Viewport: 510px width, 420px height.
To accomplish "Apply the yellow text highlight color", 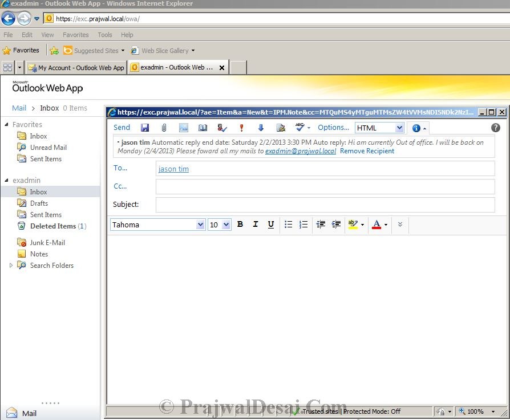I will click(353, 225).
